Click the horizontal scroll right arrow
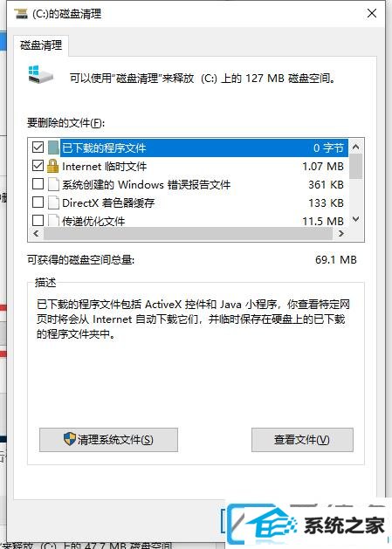The image size is (392, 549). coord(341,234)
